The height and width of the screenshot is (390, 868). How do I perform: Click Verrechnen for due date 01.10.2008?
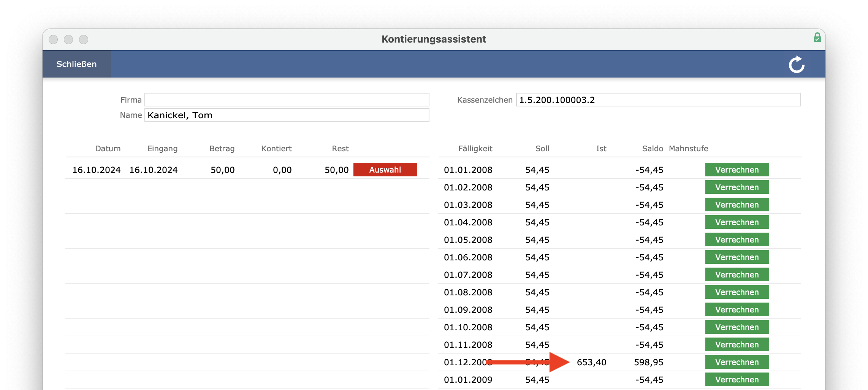(x=737, y=327)
